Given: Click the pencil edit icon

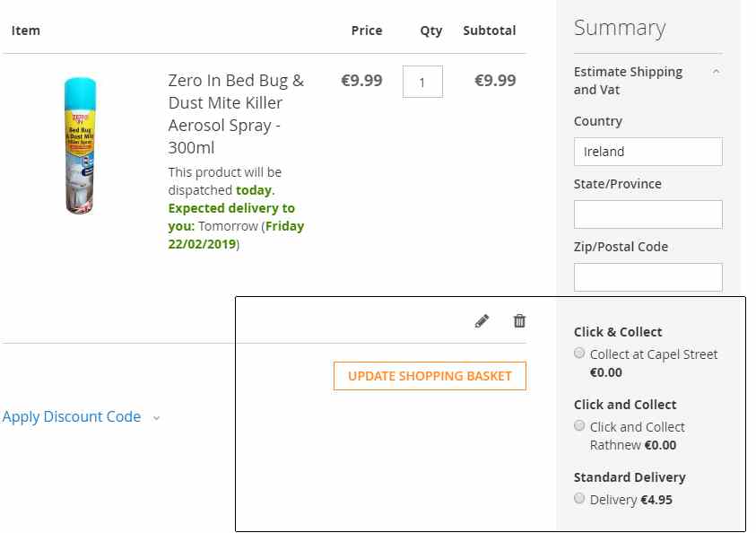Looking at the screenshot, I should pyautogui.click(x=482, y=321).
